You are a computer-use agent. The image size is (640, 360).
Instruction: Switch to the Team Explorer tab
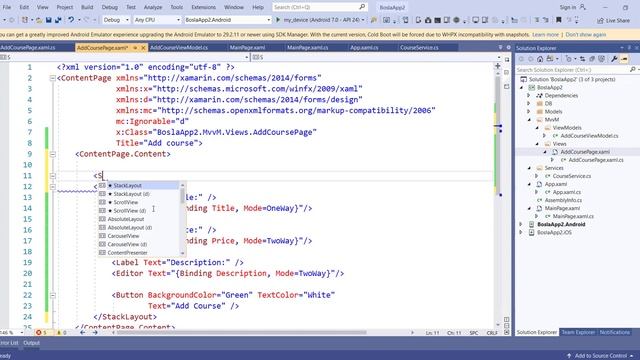[x=578, y=333]
